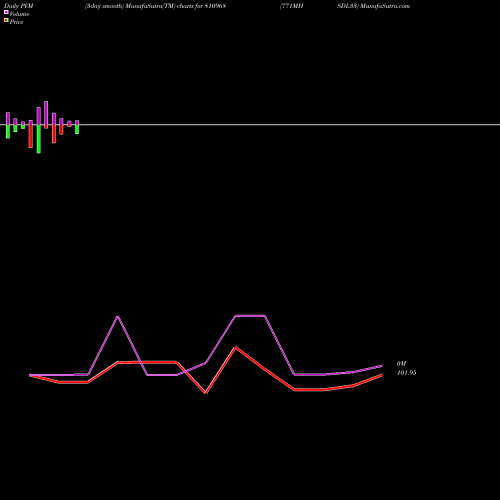500x500 pixels.
Task: Click the '(3day smooth) MunafaSutra(TM) charts for 810968' heading
Action: [156, 6]
